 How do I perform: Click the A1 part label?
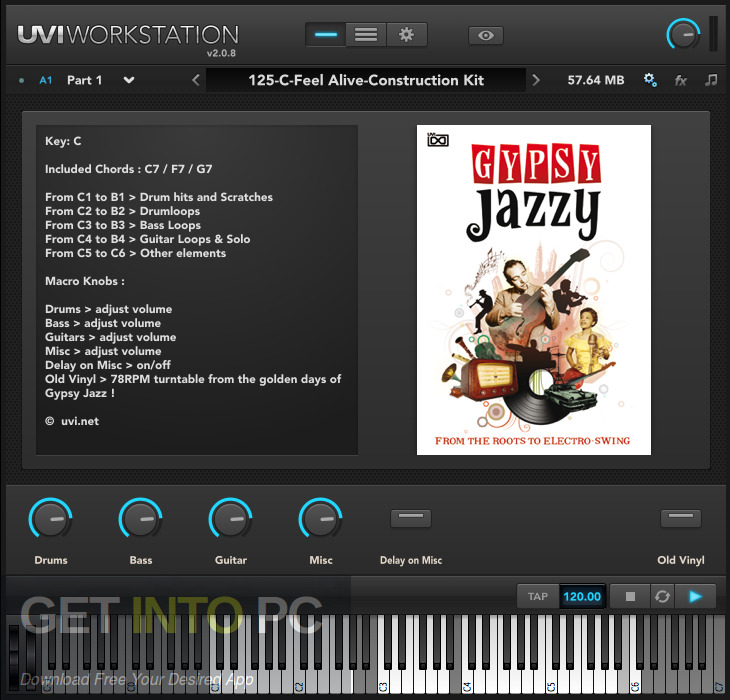click(46, 80)
